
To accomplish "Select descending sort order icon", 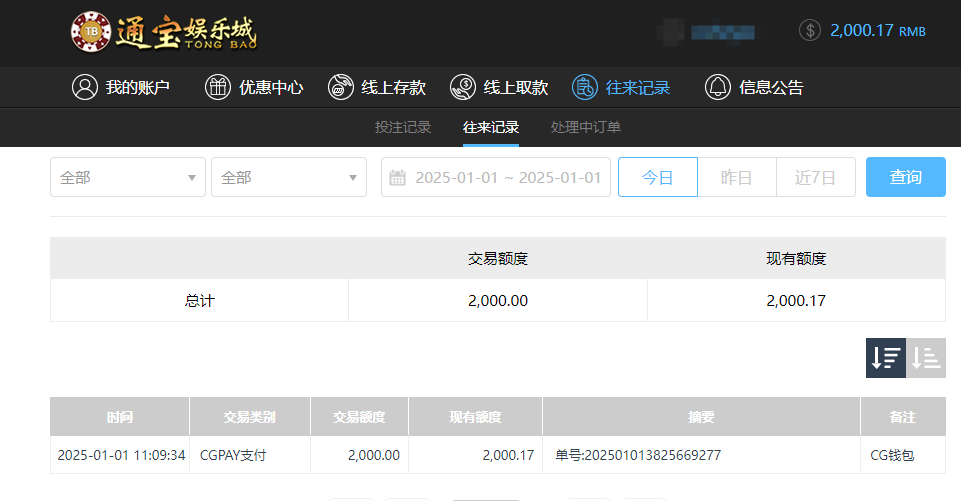I will [x=886, y=358].
